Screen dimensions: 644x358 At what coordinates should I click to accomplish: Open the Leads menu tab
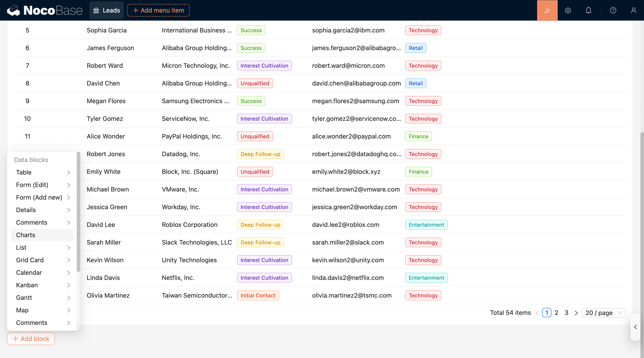106,10
